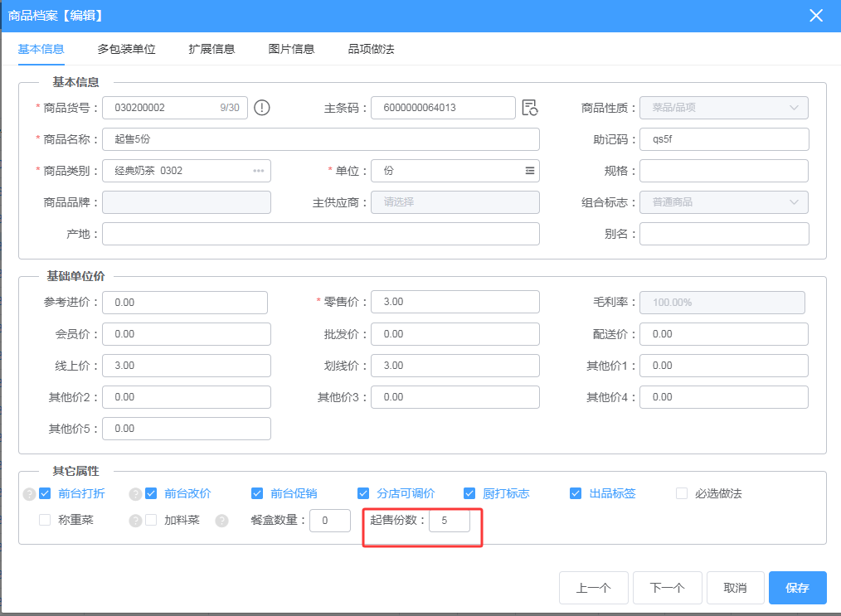Click the 起售份数 input field

click(450, 521)
